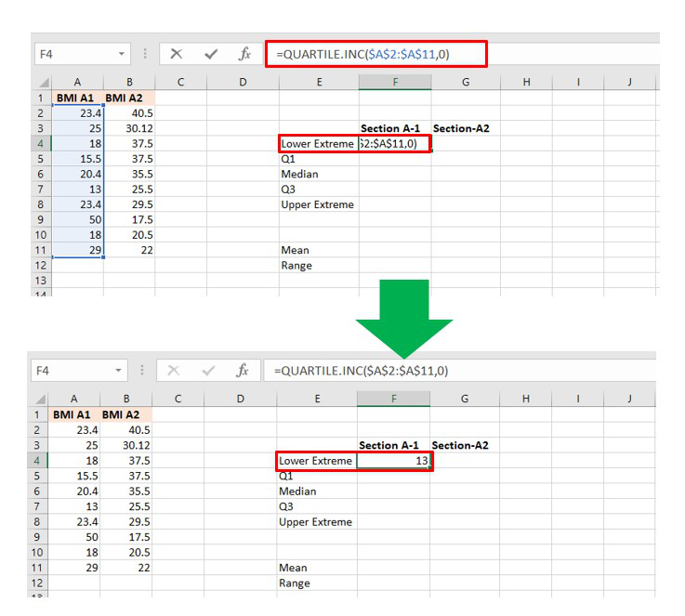The height and width of the screenshot is (616, 685).
Task: Click 'Q3' label in bottom sheet
Action: [286, 507]
